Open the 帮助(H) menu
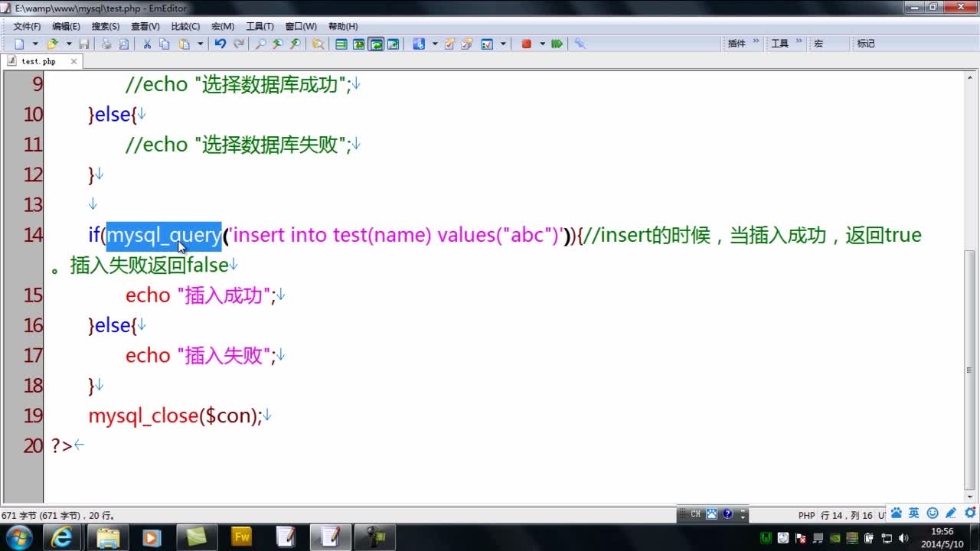The width and height of the screenshot is (980, 551). 343,26
